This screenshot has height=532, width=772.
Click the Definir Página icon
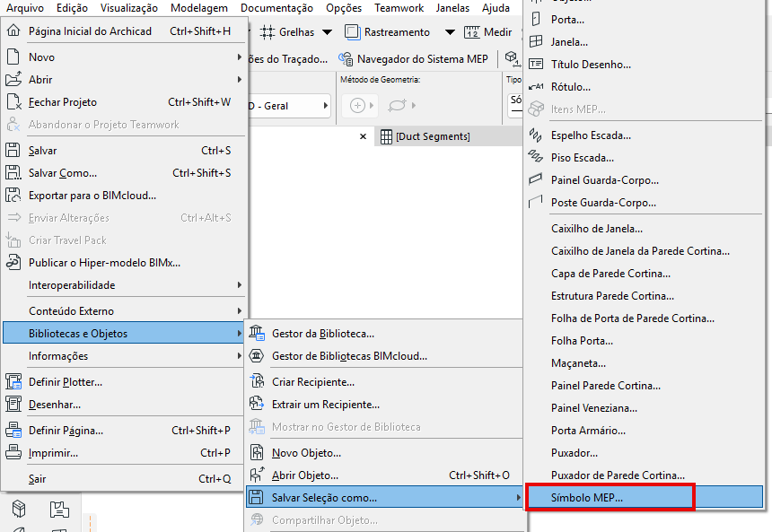pos(13,430)
